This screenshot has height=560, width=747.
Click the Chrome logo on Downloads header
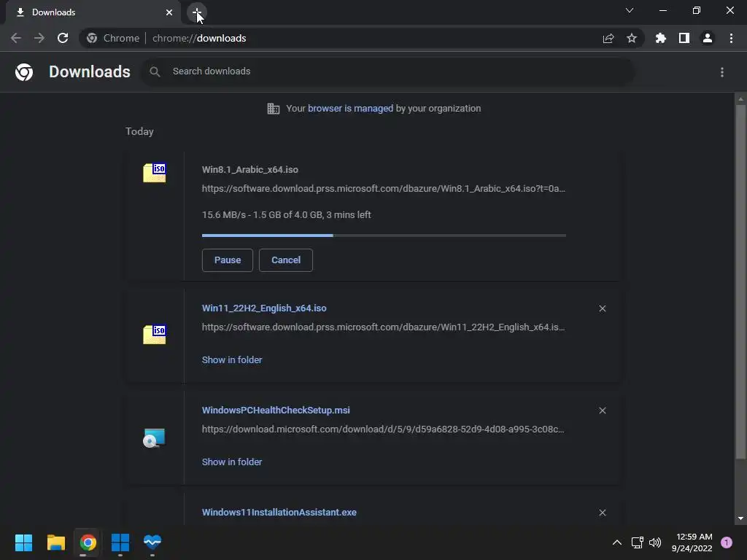tap(24, 72)
